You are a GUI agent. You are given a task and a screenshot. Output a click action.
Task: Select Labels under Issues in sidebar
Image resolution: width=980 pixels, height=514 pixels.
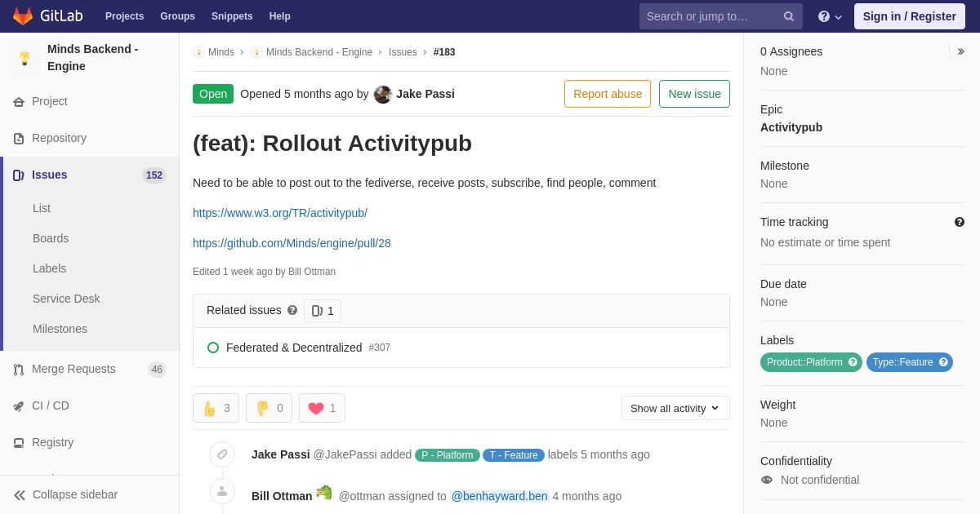[50, 268]
